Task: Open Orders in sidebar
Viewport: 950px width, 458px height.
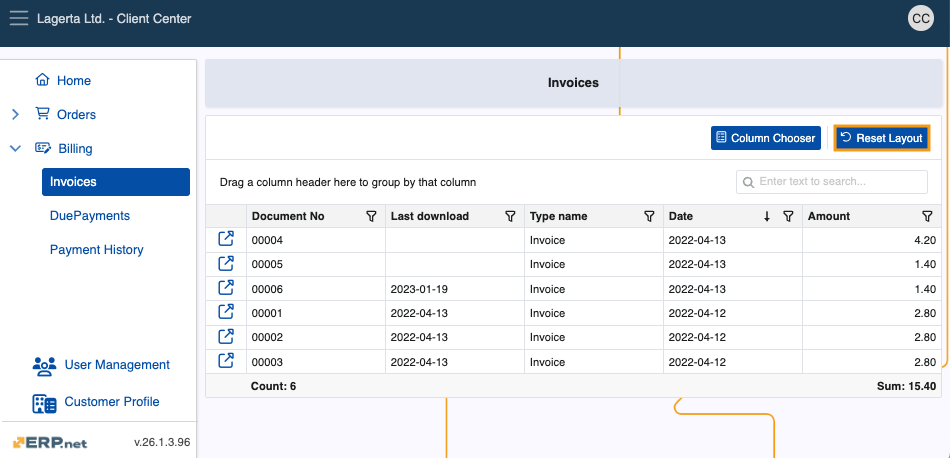Action: [76, 114]
